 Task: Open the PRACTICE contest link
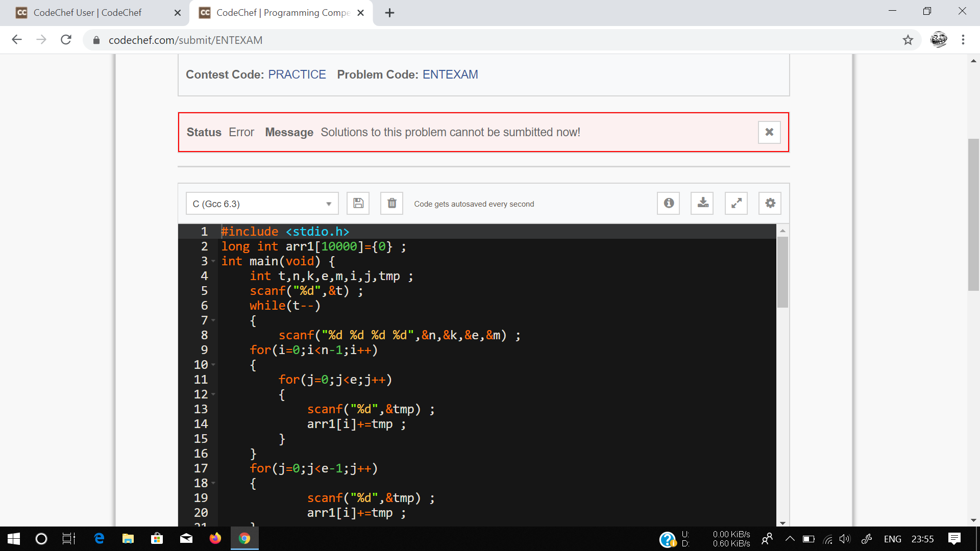297,74
